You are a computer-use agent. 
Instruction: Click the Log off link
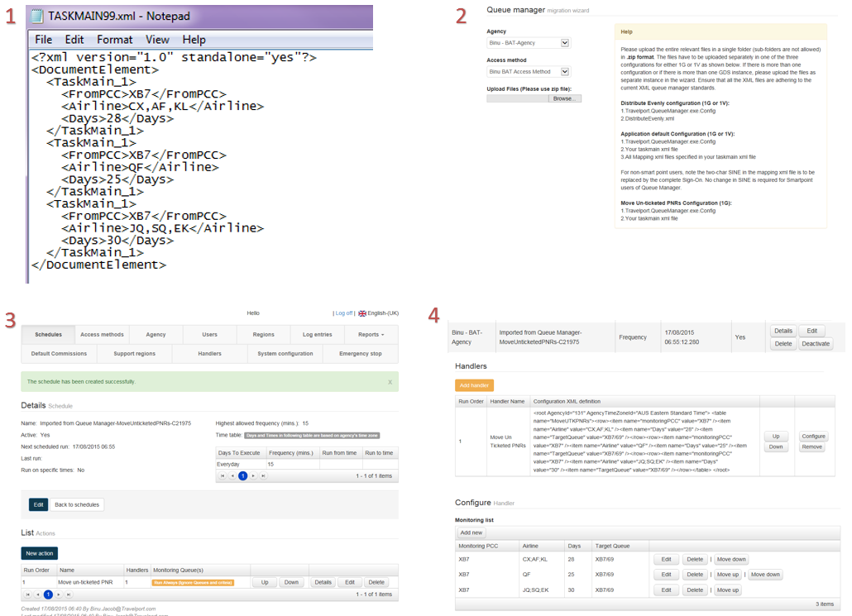pos(343,313)
